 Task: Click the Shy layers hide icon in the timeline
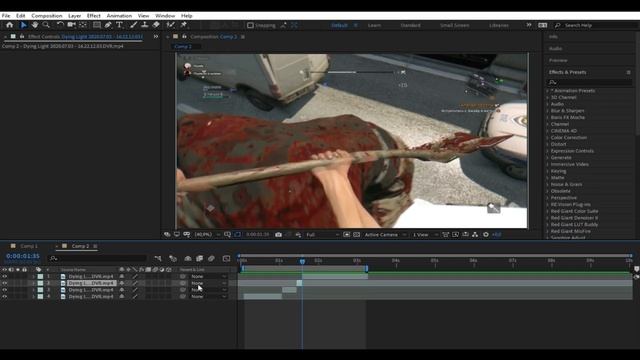tap(188, 258)
